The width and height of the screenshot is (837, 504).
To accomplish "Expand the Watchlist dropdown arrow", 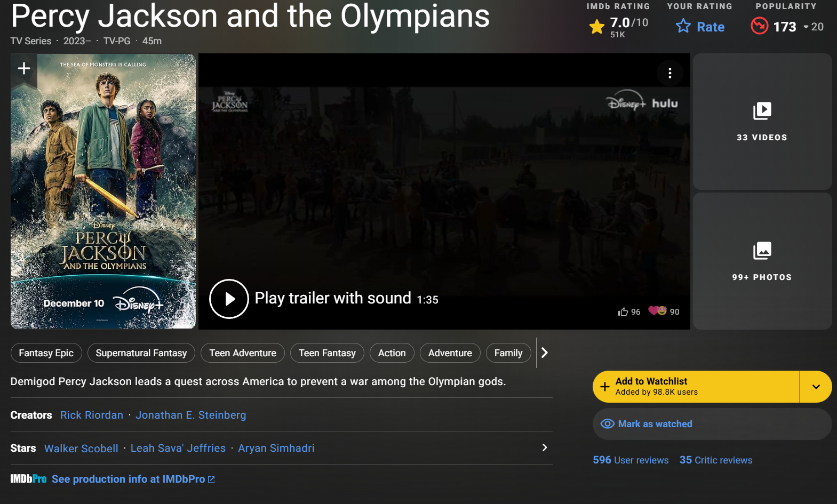I will click(x=816, y=387).
